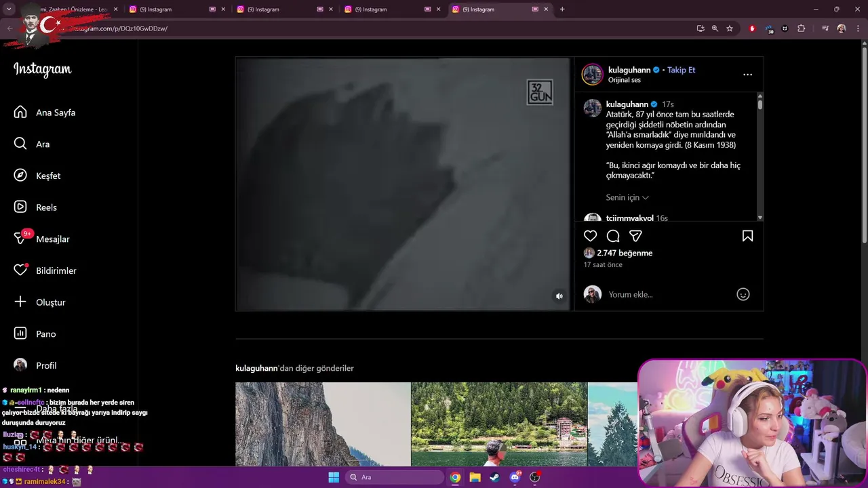Click the zoom magnifier in address bar
Viewport: 868px width, 488px height.
tap(715, 28)
